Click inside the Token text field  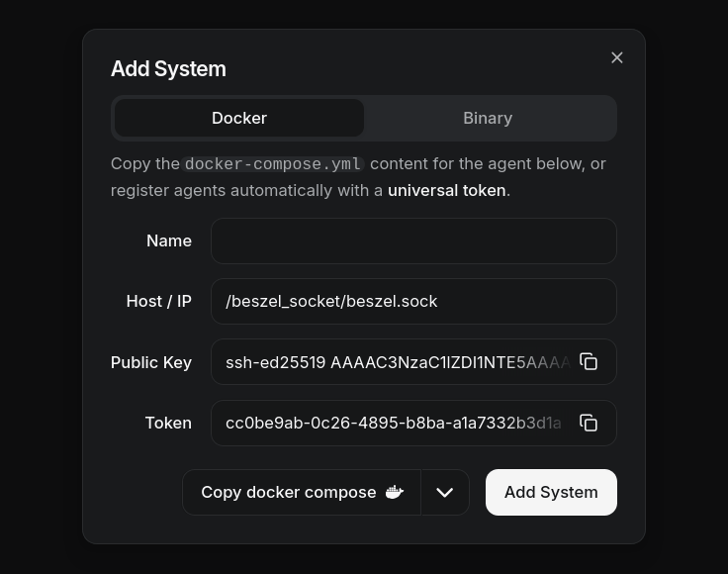[x=396, y=424]
